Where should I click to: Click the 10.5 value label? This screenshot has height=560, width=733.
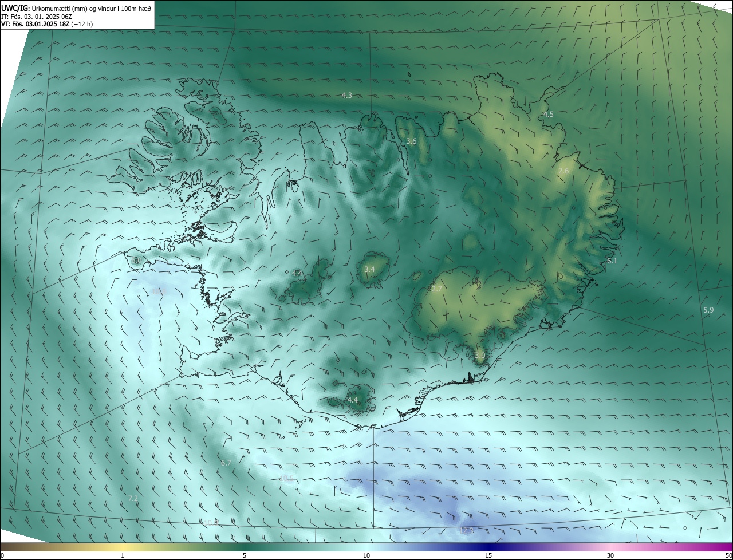coord(286,479)
